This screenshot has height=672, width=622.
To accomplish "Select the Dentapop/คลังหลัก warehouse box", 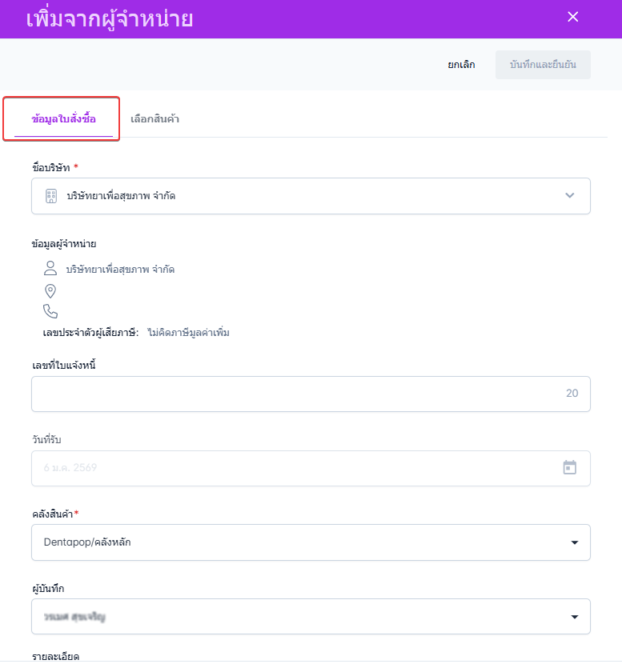I will (311, 542).
